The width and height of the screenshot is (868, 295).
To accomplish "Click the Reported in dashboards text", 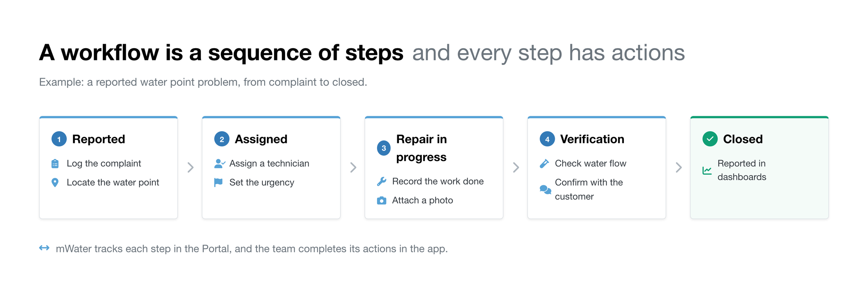I will (x=742, y=170).
